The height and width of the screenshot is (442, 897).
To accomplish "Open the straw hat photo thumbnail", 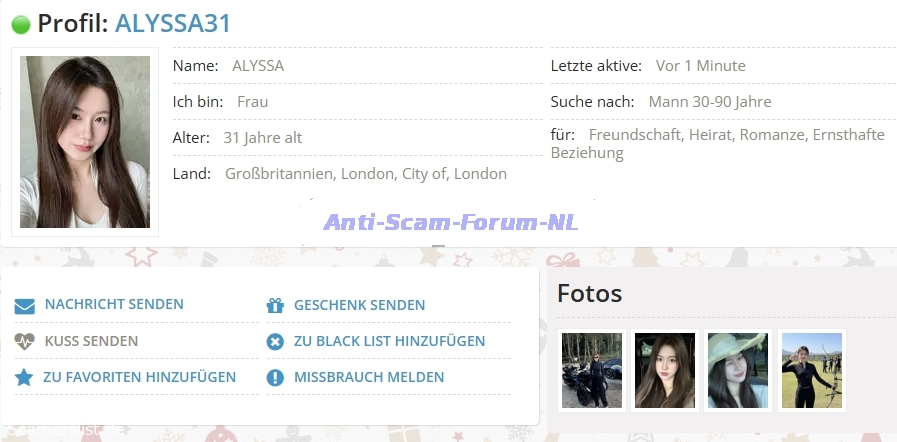I will tap(738, 370).
